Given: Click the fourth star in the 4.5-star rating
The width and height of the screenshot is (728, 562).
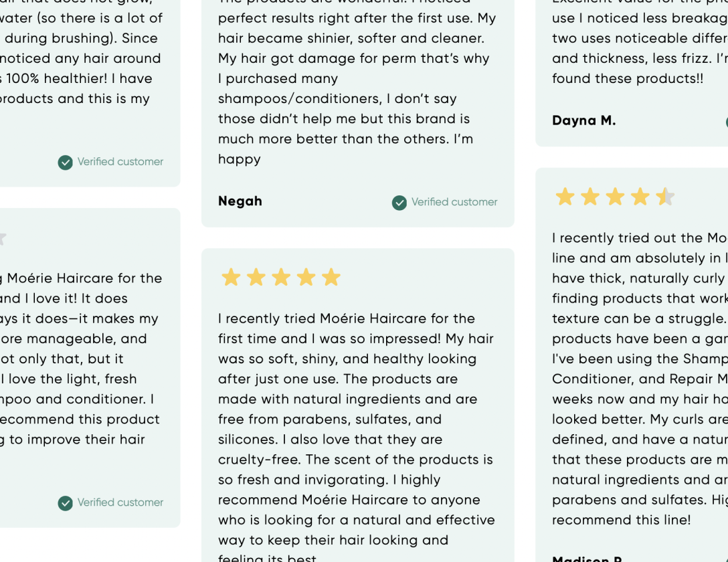Looking at the screenshot, I should pyautogui.click(x=640, y=196).
